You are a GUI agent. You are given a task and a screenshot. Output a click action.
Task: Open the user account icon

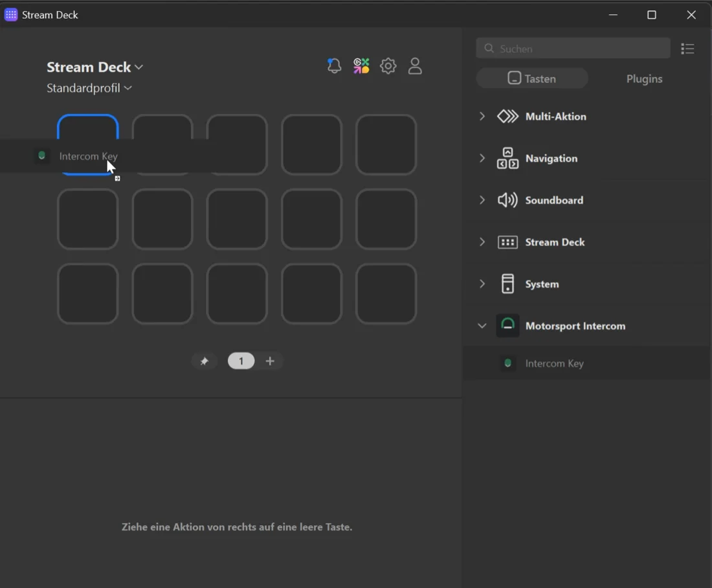pos(415,66)
